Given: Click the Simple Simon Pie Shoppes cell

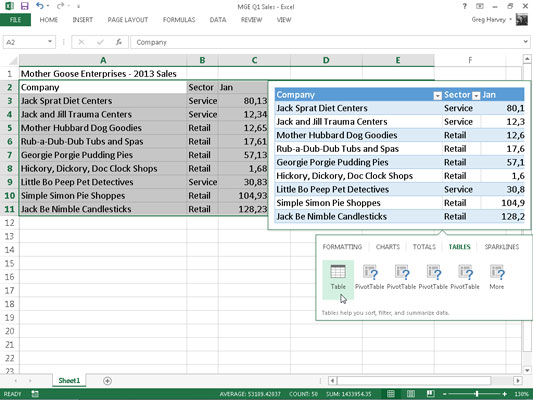Looking at the screenshot, I should (x=103, y=196).
